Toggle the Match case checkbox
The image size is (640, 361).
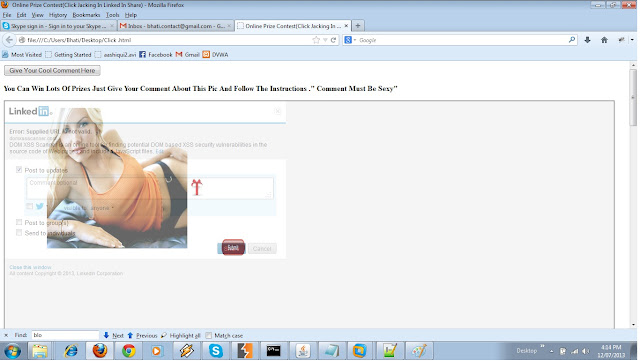(209, 335)
